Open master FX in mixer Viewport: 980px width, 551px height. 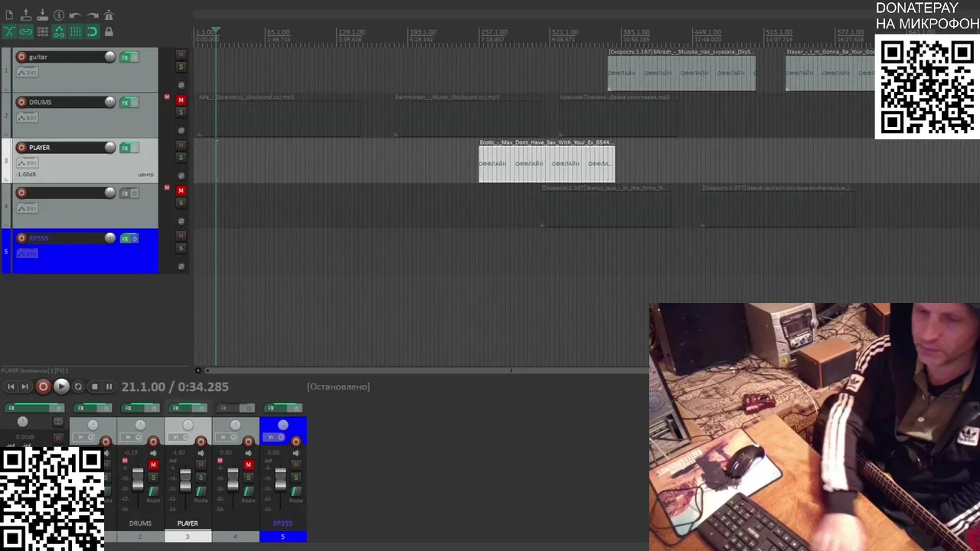27,408
